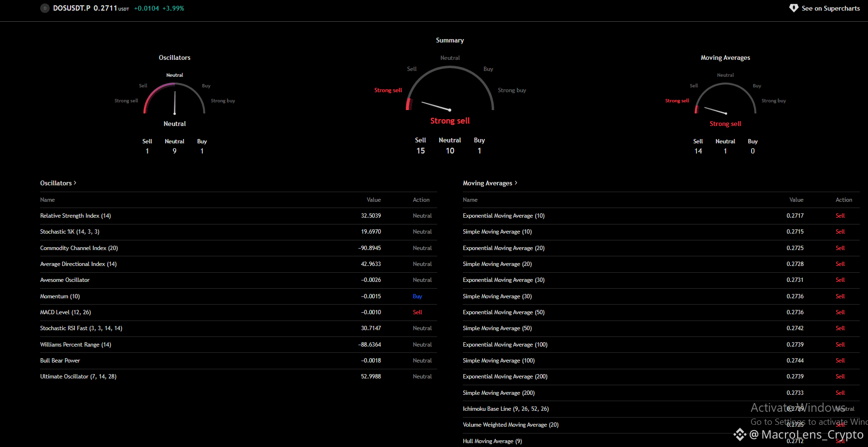Screen dimensions: 868x447
Task: Select the Awesome Oscillator row
Action: tap(238, 280)
